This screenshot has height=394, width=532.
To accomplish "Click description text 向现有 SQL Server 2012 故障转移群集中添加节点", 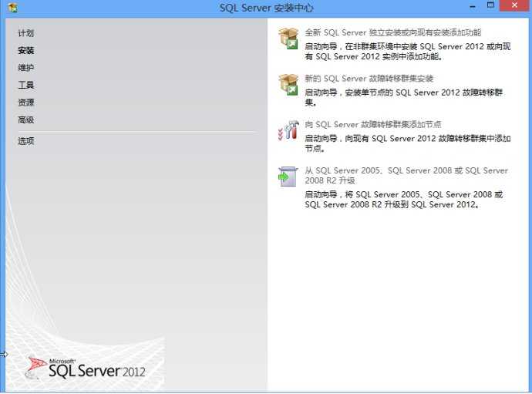I will tap(408, 143).
